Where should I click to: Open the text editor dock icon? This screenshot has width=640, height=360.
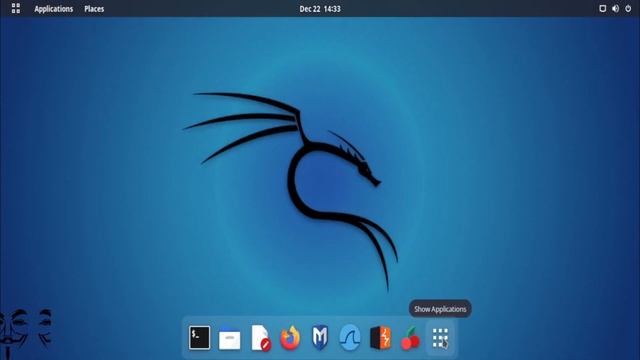pyautogui.click(x=260, y=338)
